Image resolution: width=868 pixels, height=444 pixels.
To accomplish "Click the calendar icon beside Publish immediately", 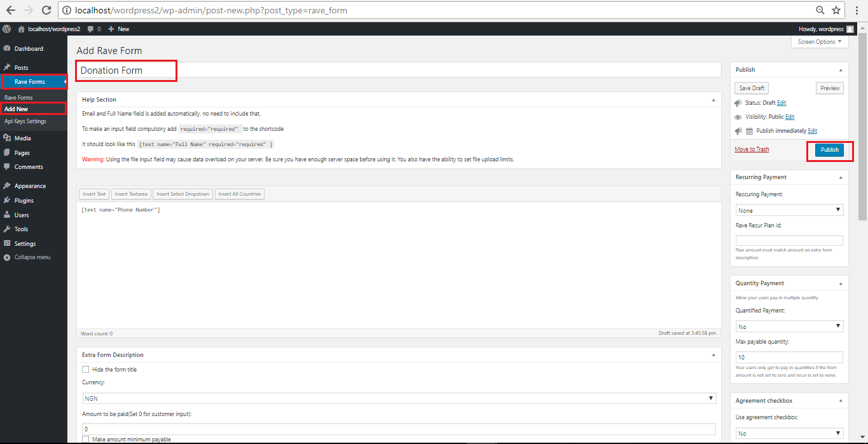I will point(750,131).
